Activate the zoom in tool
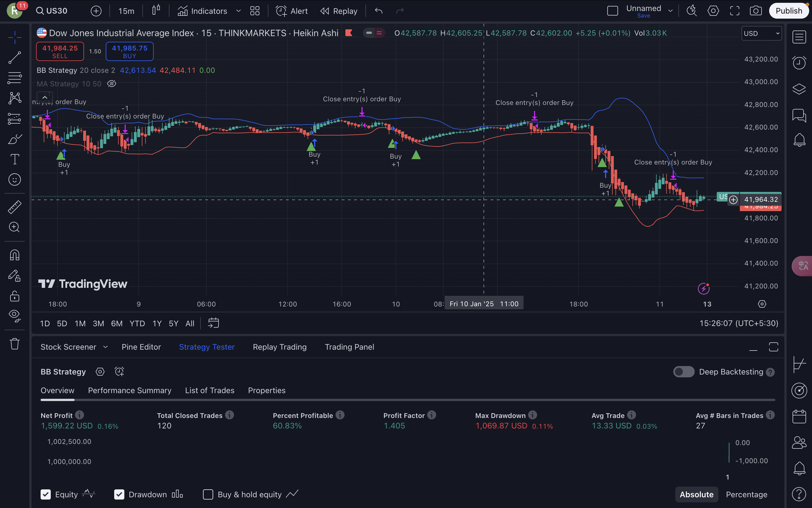Screen dimensions: 812x508 pos(15,227)
